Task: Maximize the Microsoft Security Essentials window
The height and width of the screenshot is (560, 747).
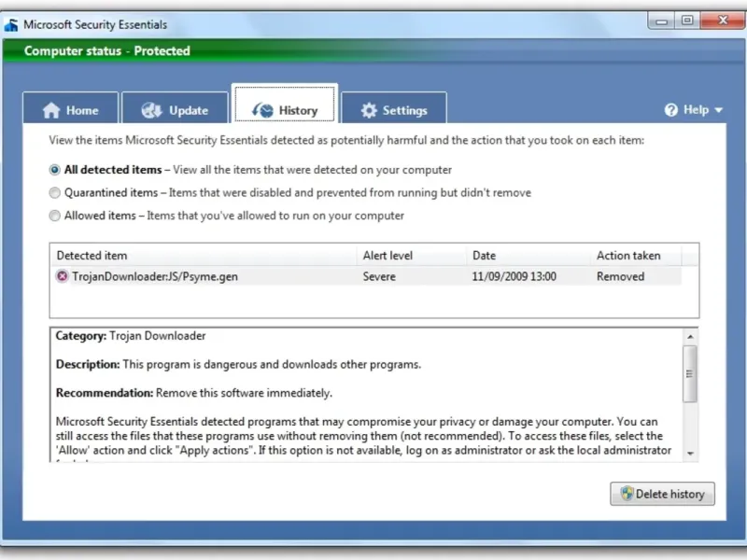Action: click(x=687, y=21)
